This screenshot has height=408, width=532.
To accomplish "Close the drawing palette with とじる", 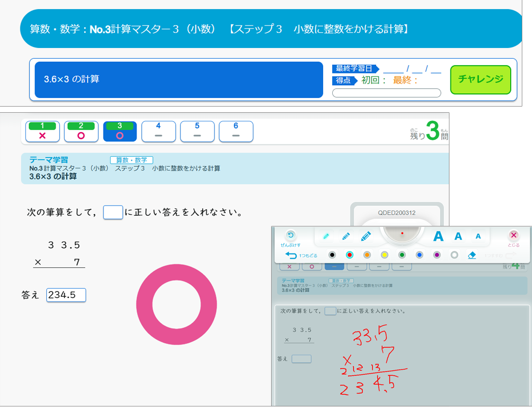I will (514, 236).
